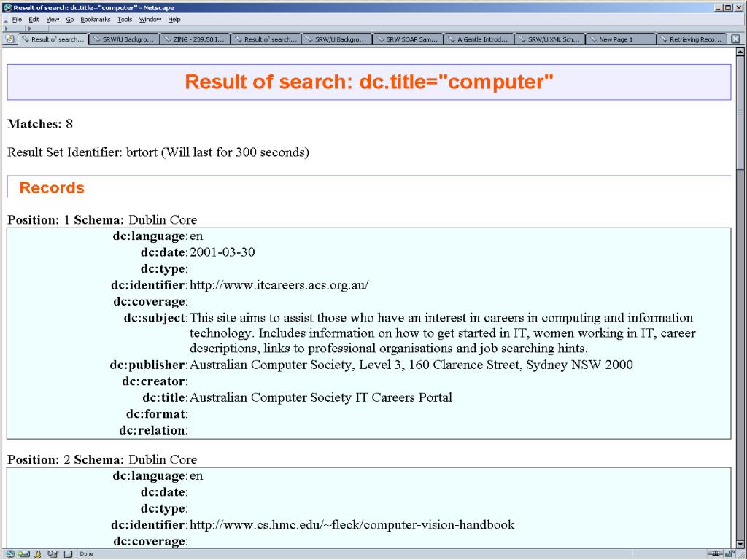747x560 pixels.
Task: Switch to the SRW/U XML Sch... tab
Action: pos(550,39)
